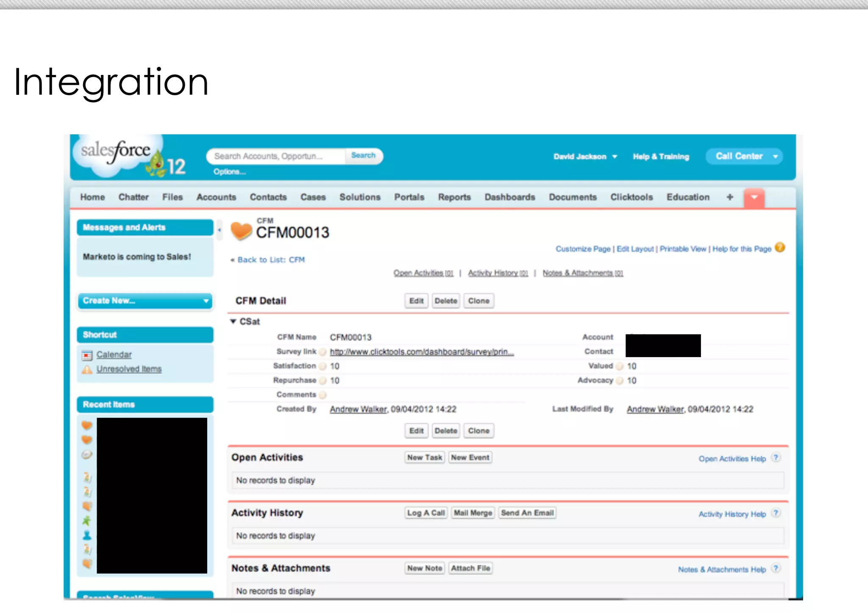
Task: Click the Calendar icon in Shortcut panel
Action: (x=87, y=355)
